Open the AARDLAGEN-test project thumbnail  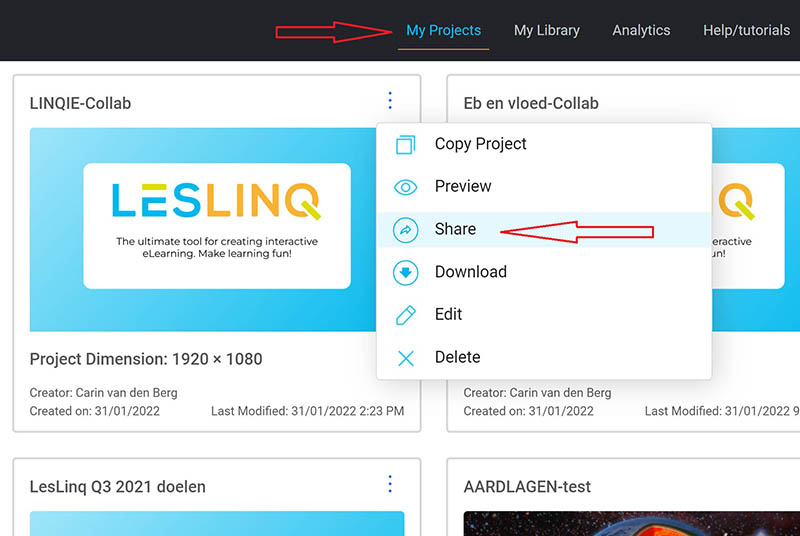coord(632,523)
